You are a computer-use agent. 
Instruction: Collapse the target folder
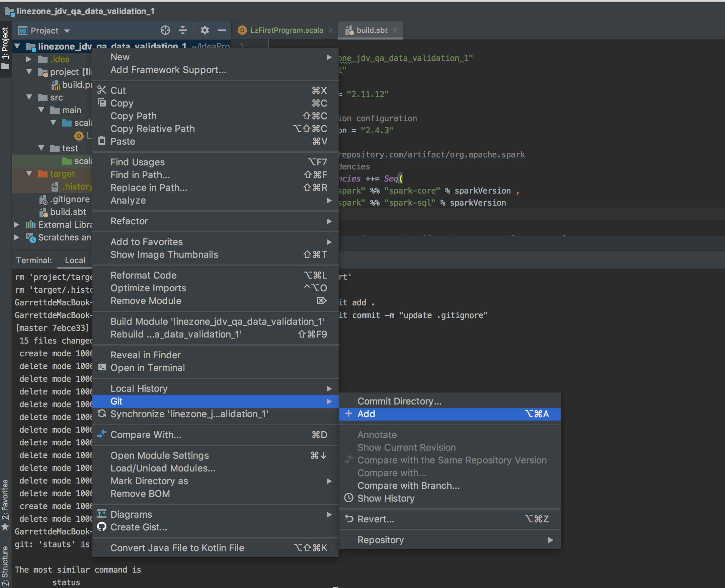(x=29, y=174)
